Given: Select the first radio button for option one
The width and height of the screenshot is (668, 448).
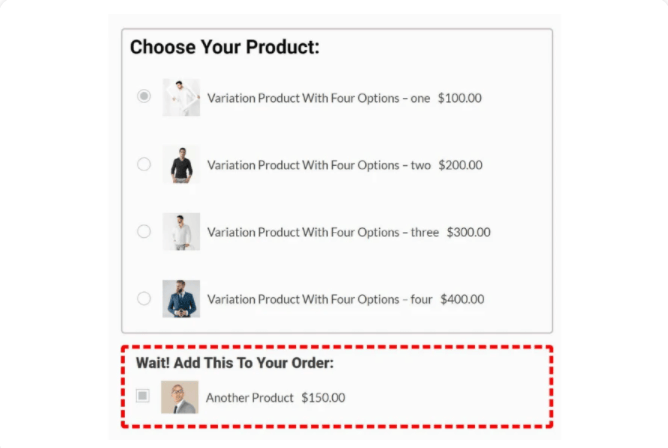Looking at the screenshot, I should coord(144,97).
